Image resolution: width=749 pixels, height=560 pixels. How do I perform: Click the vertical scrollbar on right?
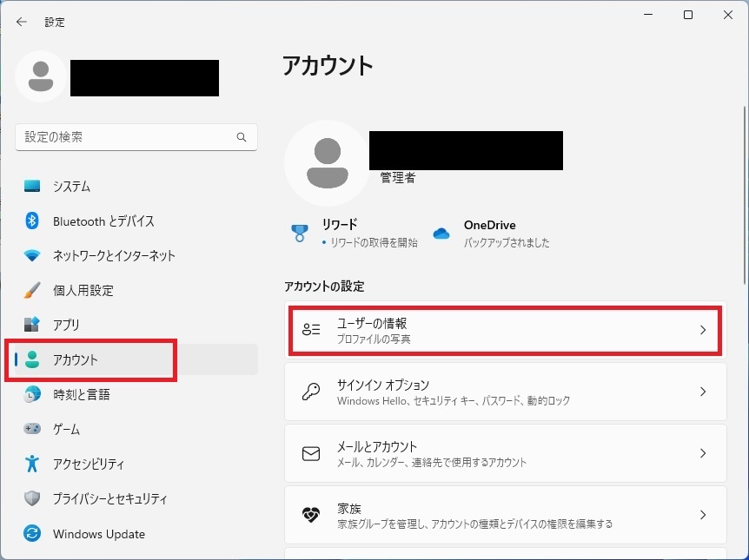point(745,195)
